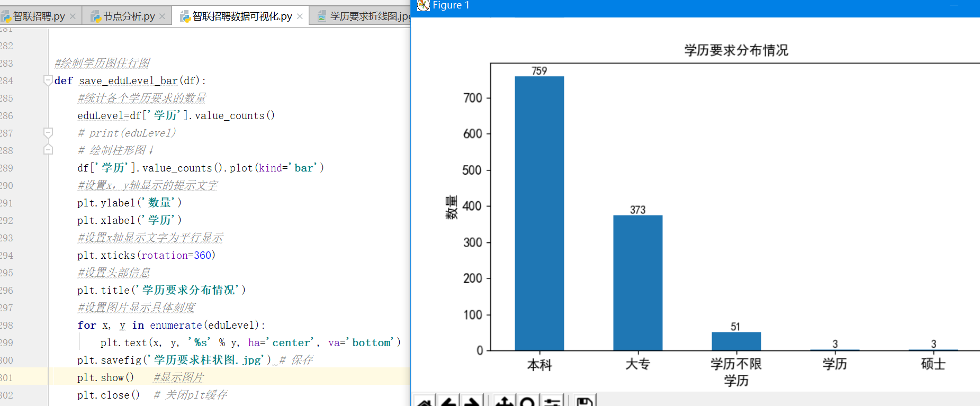980x406 pixels.
Task: Click the plt.ylabel('数量') line
Action: click(130, 203)
